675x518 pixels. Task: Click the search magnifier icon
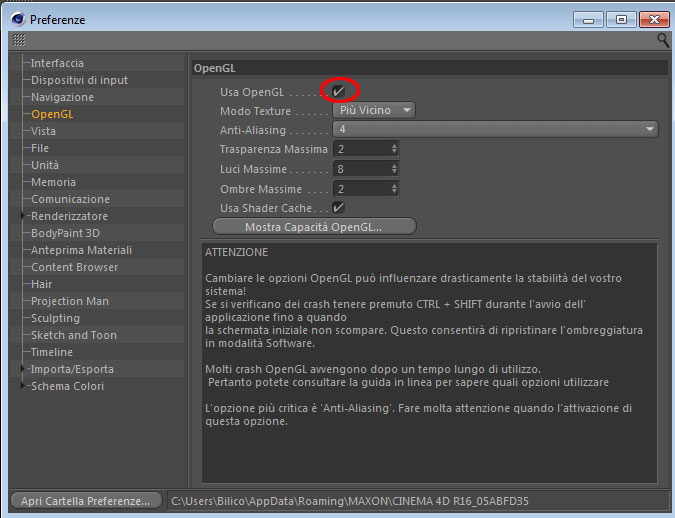pos(663,40)
